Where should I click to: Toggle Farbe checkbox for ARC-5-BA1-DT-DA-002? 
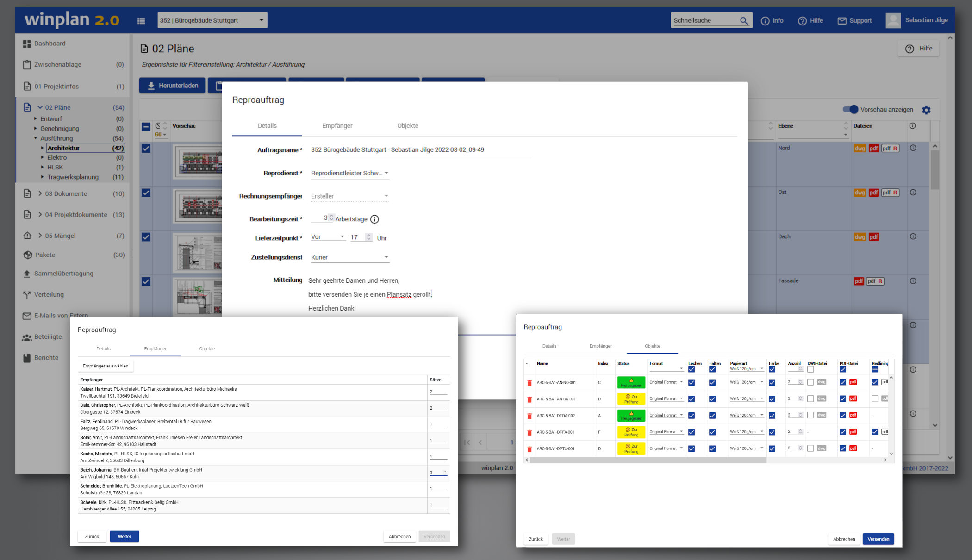click(x=772, y=416)
